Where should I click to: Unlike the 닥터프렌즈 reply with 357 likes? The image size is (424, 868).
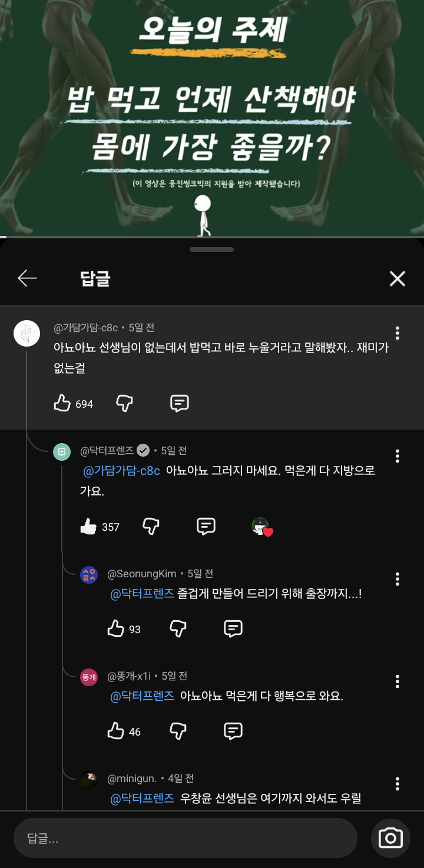click(x=88, y=527)
